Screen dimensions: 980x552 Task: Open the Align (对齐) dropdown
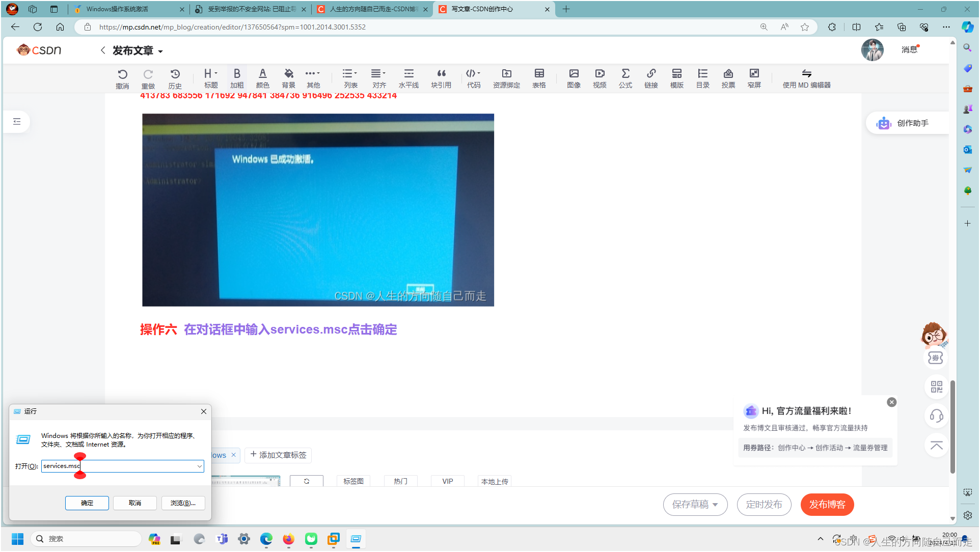point(378,78)
